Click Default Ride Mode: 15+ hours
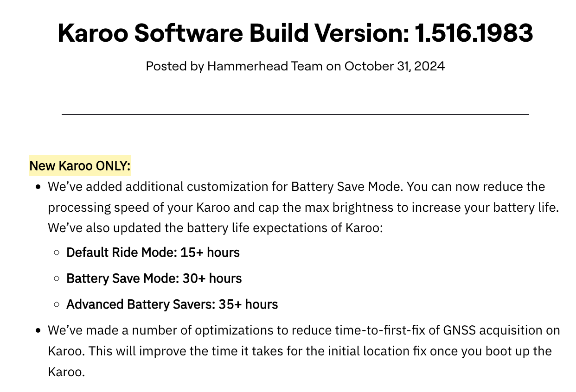The height and width of the screenshot is (392, 576). point(153,253)
